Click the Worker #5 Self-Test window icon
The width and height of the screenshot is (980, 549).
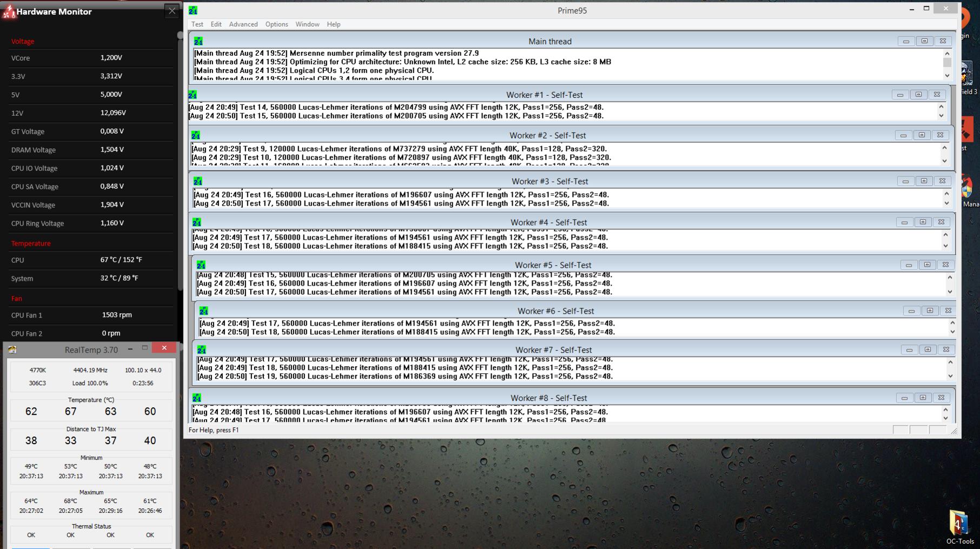click(201, 265)
